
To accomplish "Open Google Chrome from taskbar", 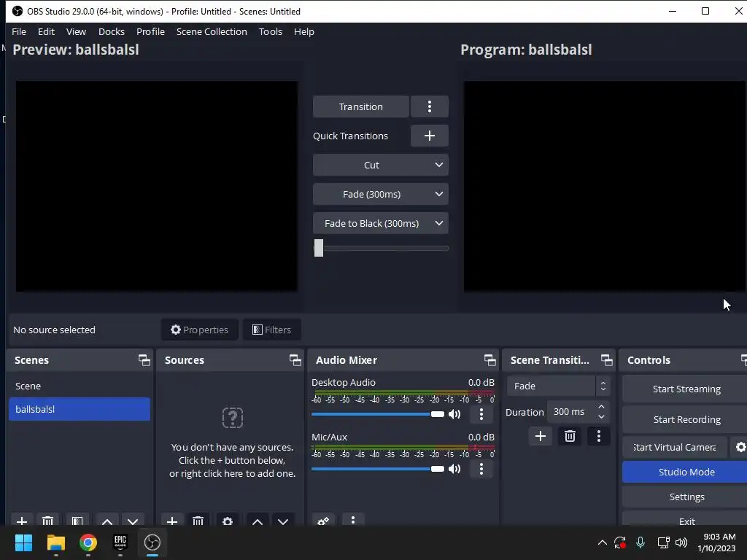I will [88, 542].
